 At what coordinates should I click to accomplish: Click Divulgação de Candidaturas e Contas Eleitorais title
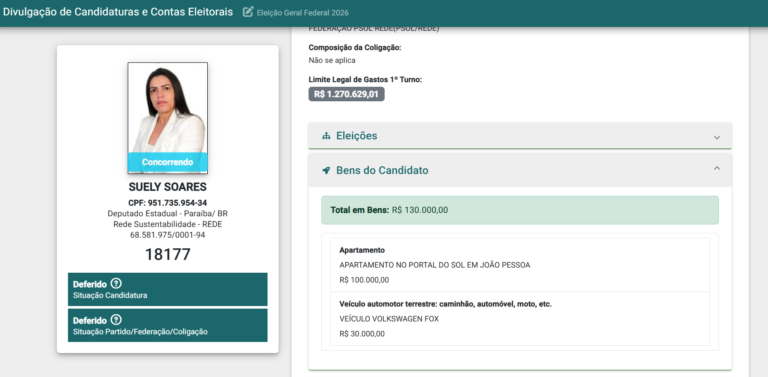118,12
